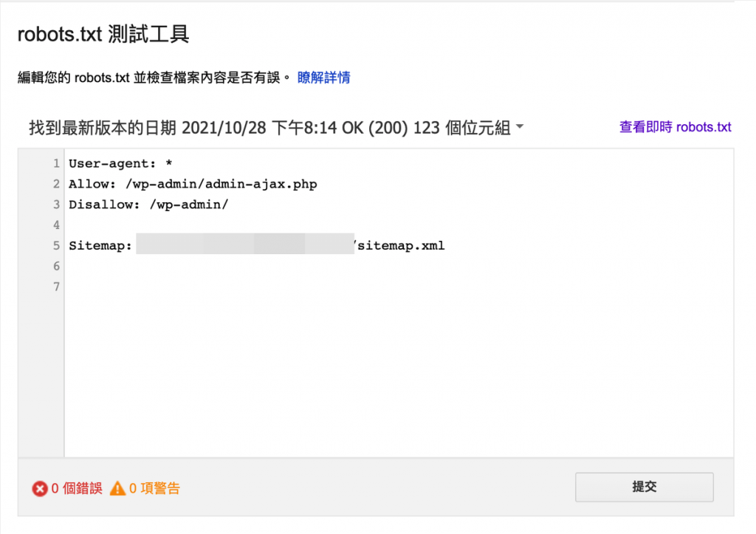Screen dimensions: 756x534
Task: Click the 0 個錯誤 error count text
Action: [x=77, y=488]
